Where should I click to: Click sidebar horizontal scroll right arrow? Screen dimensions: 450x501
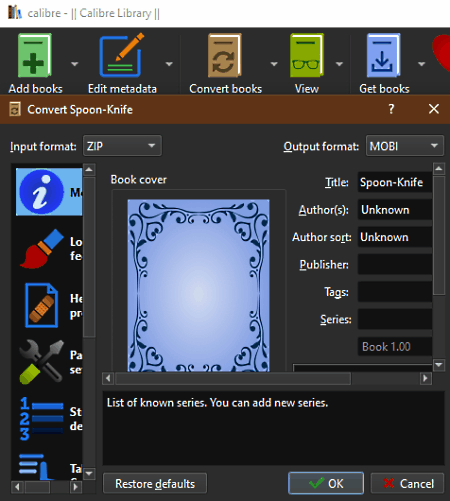tap(76, 487)
